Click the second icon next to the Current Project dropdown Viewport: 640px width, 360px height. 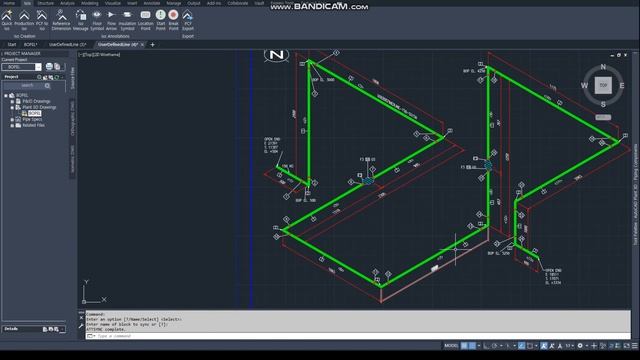[57, 67]
